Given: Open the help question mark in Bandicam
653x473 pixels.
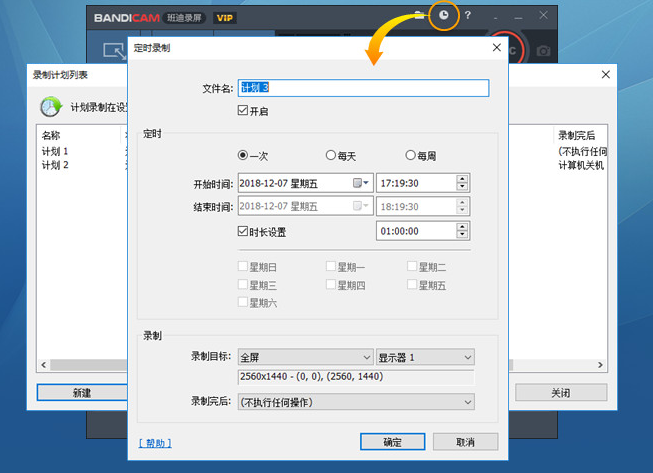Looking at the screenshot, I should click(x=468, y=15).
